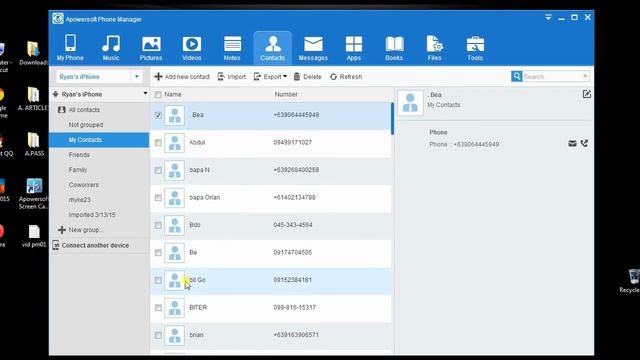The image size is (640, 360).
Task: Click the Apowersoft Phone Manager logo icon
Action: [58, 19]
